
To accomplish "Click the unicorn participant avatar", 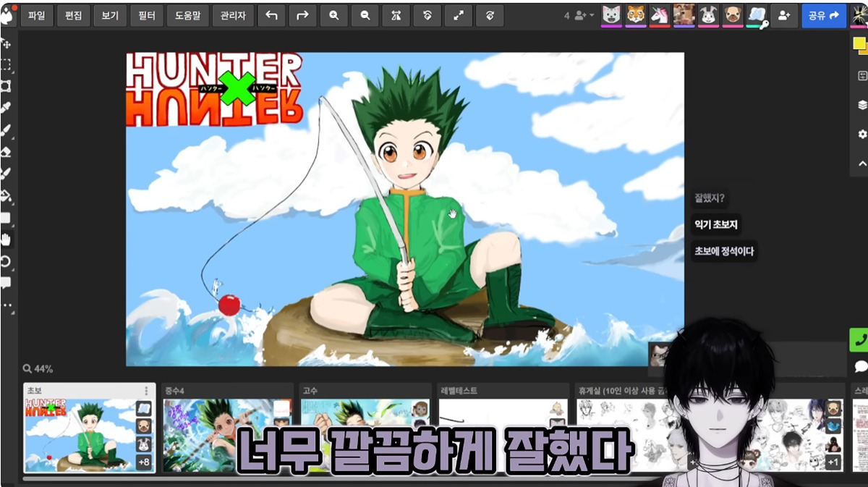I will [660, 14].
